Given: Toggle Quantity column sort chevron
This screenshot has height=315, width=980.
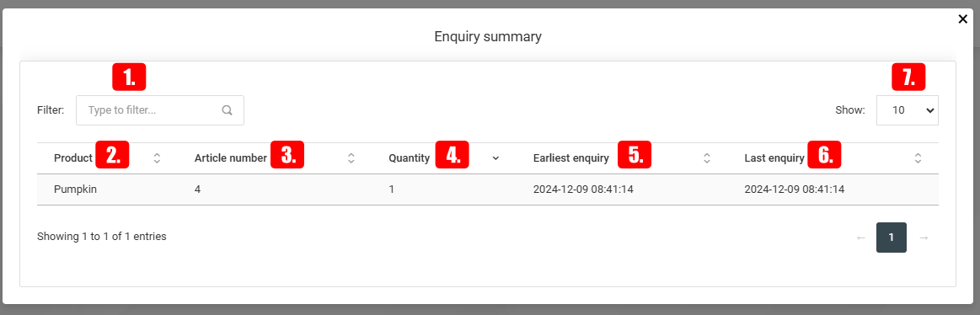Looking at the screenshot, I should [x=495, y=158].
